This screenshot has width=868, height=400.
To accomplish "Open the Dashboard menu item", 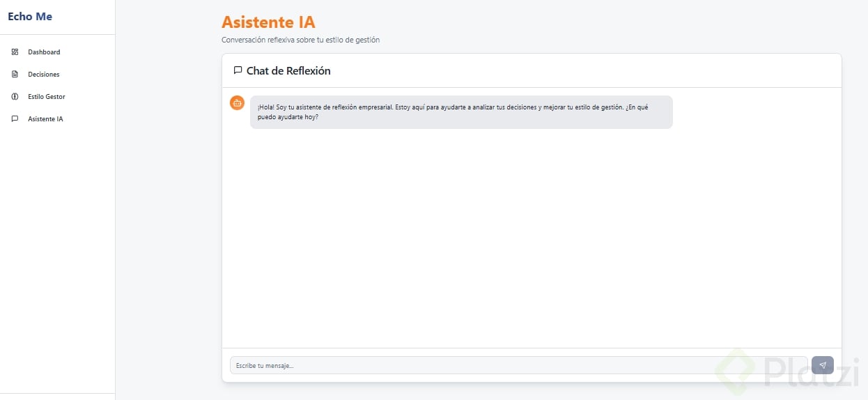I will click(x=44, y=52).
